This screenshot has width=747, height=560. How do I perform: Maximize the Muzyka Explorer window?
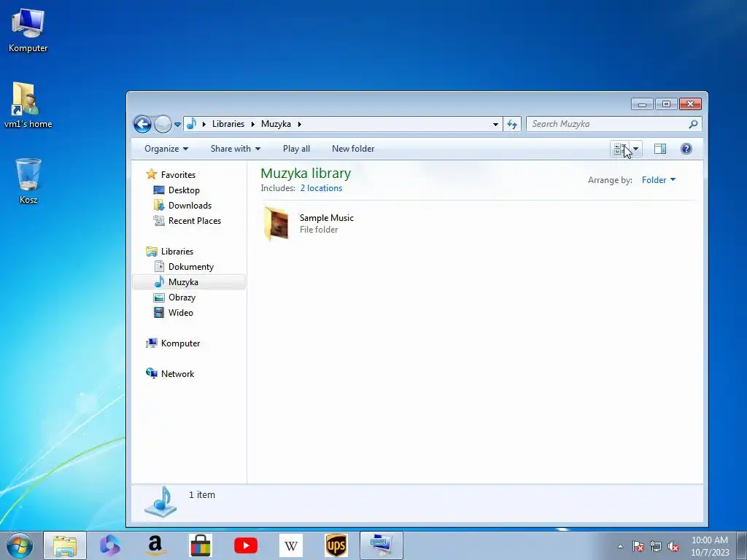(x=666, y=104)
